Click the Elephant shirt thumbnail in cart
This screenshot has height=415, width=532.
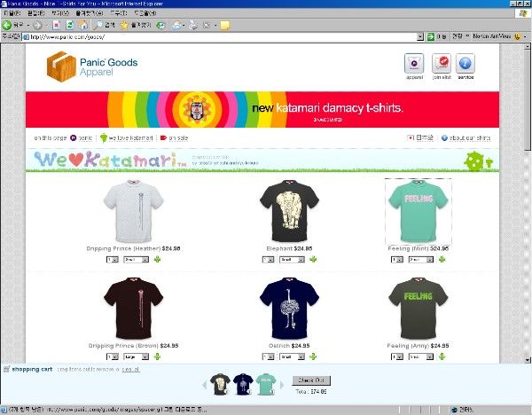pyautogui.click(x=220, y=384)
